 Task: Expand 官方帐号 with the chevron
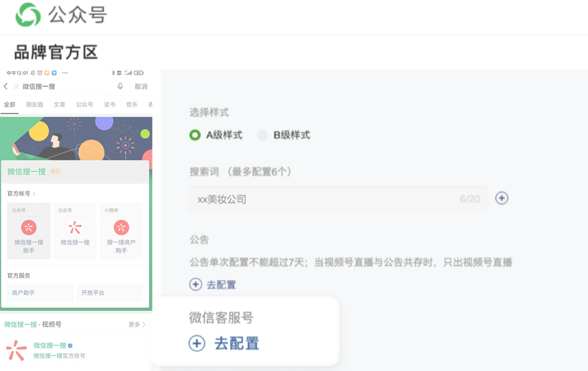[34, 194]
